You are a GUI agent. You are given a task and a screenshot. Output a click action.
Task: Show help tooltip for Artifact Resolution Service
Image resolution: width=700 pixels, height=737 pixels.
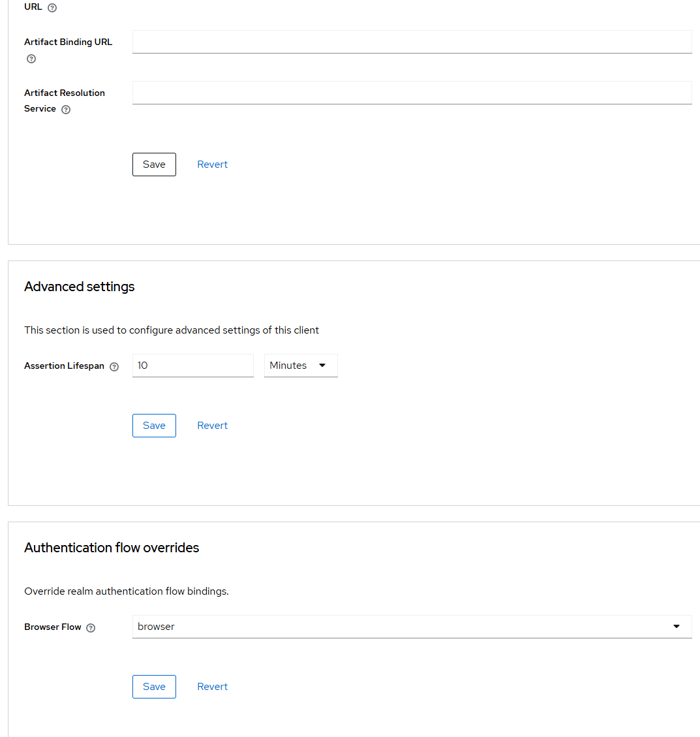pos(66,110)
